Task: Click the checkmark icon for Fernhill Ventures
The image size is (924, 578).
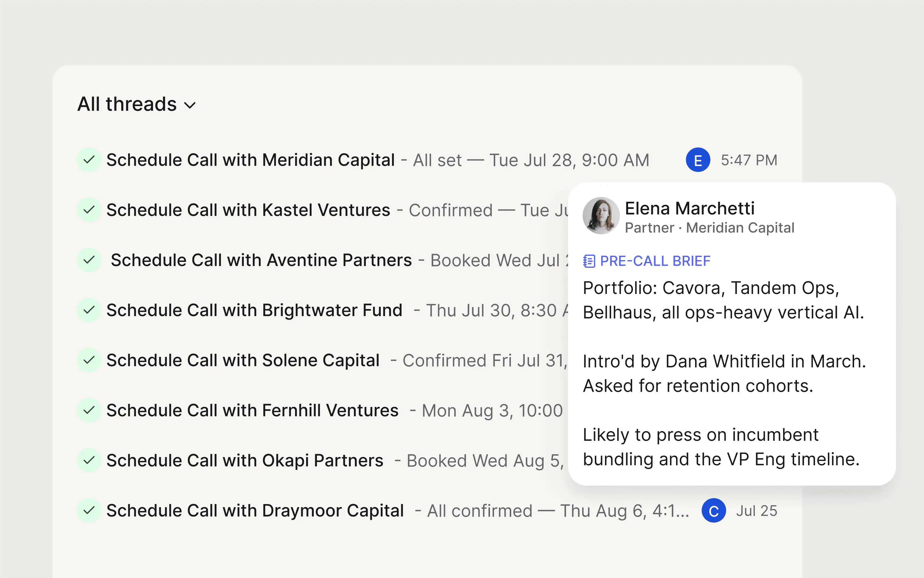Action: 89,410
